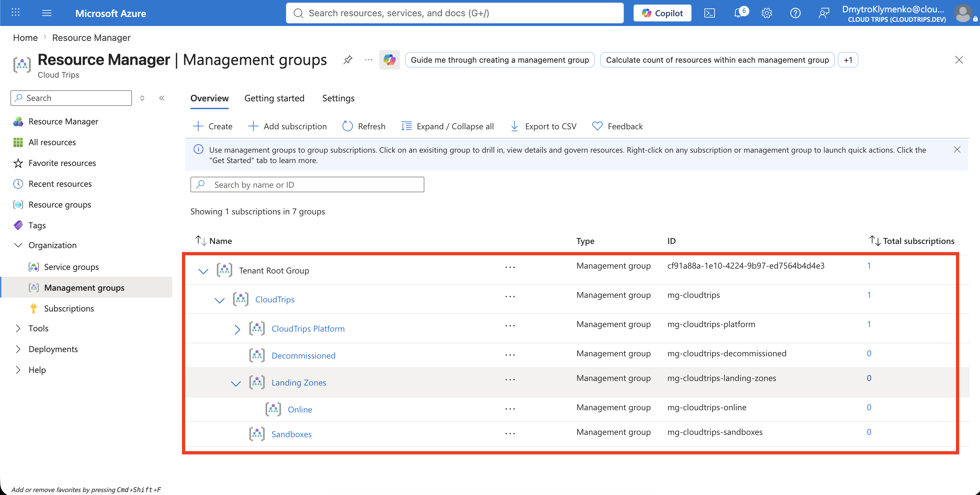Focus the Search by name or ID field

307,184
